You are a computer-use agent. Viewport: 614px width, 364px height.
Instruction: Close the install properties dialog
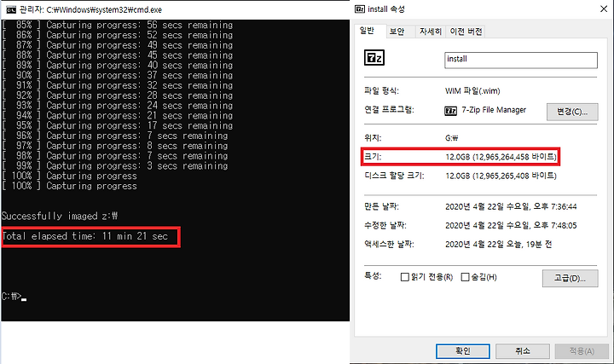tap(604, 9)
